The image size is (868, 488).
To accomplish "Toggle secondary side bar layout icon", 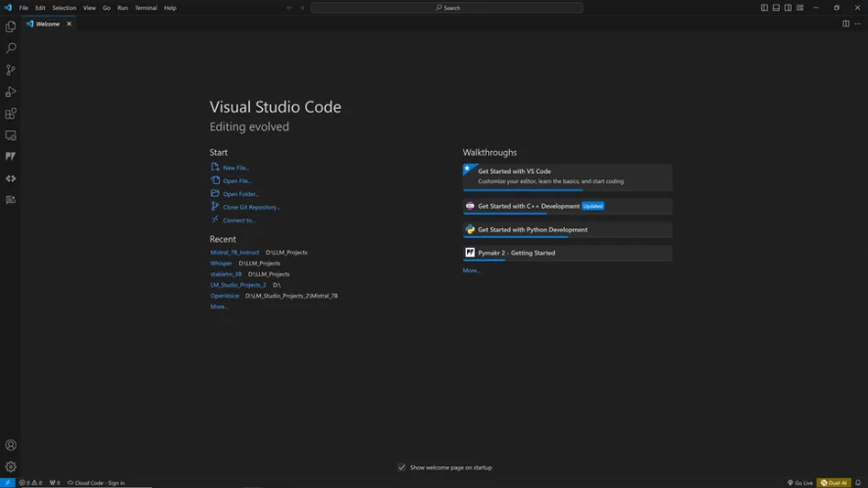I will click(787, 7).
